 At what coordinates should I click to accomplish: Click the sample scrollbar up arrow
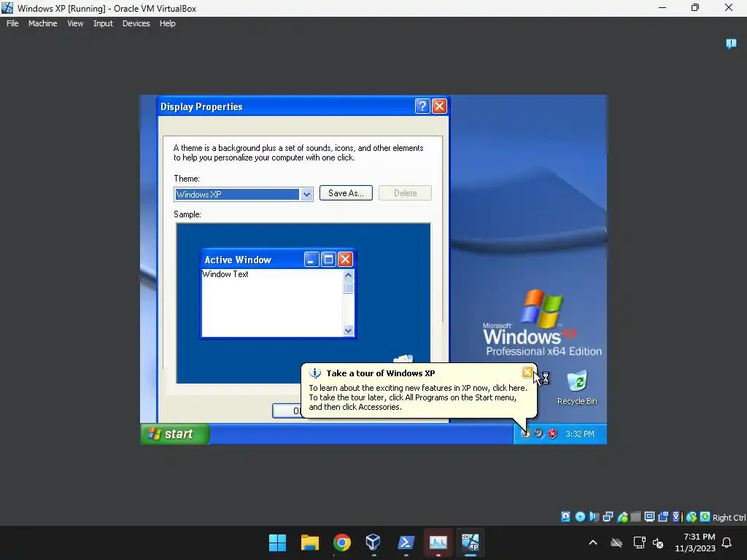[x=348, y=275]
